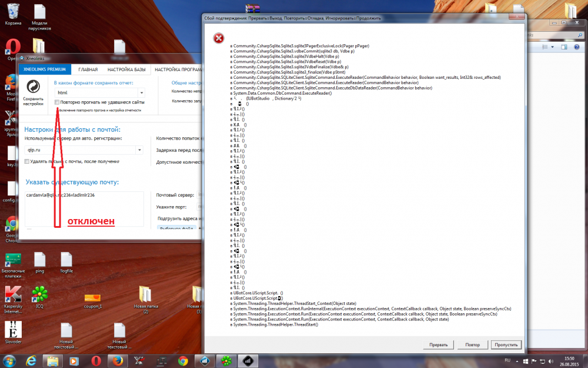The width and height of the screenshot is (588, 368).
Task: Open the help icon in Explorer window
Action: point(577,47)
